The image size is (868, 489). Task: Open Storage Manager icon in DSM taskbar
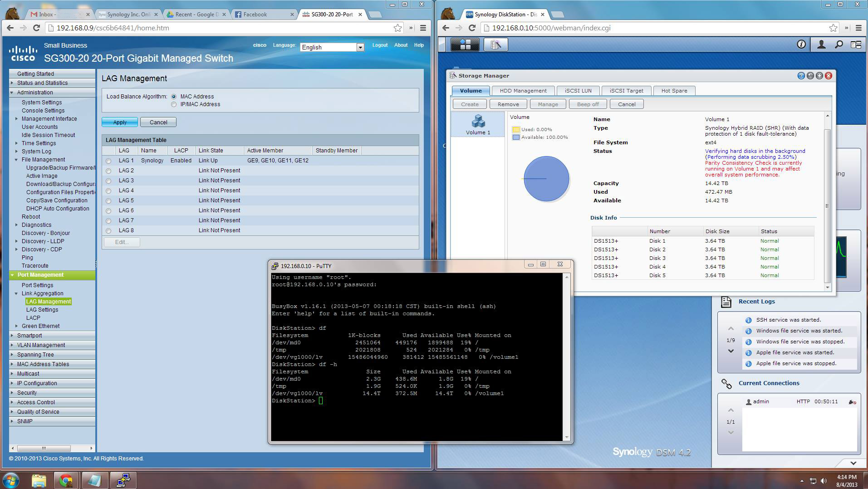point(495,44)
